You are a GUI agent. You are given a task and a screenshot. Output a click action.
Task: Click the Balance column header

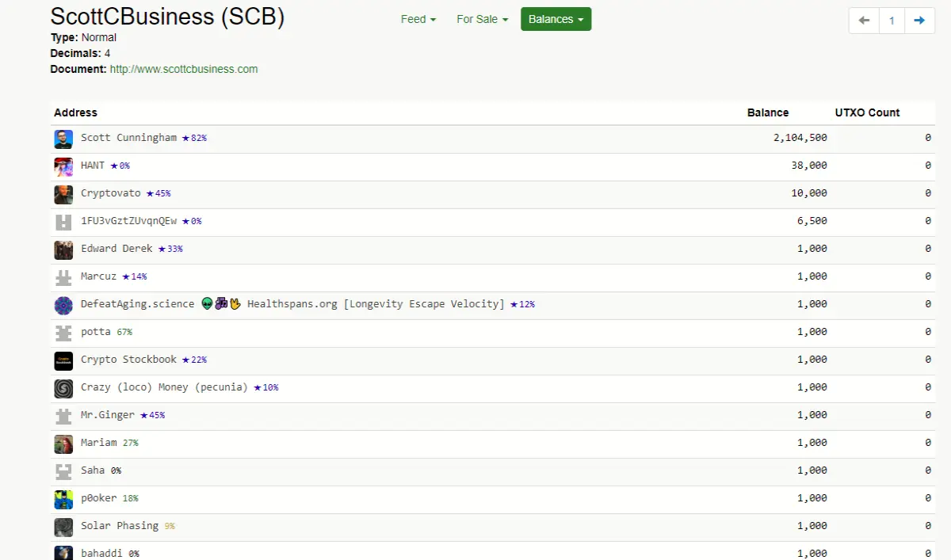click(768, 112)
